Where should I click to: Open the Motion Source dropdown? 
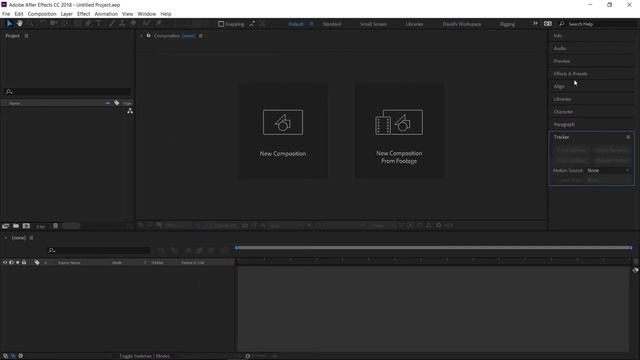coord(608,170)
